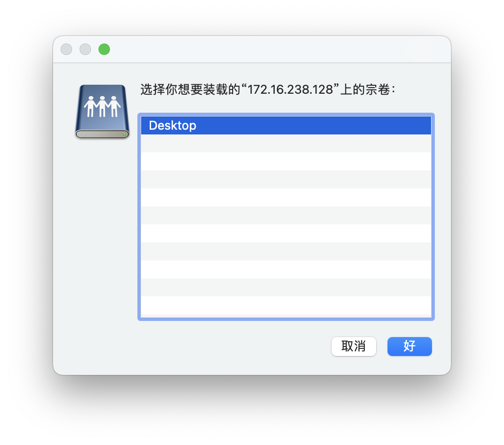Click the right end of the highlighted Desktop row
The height and width of the screenshot is (445, 504).
coord(418,125)
